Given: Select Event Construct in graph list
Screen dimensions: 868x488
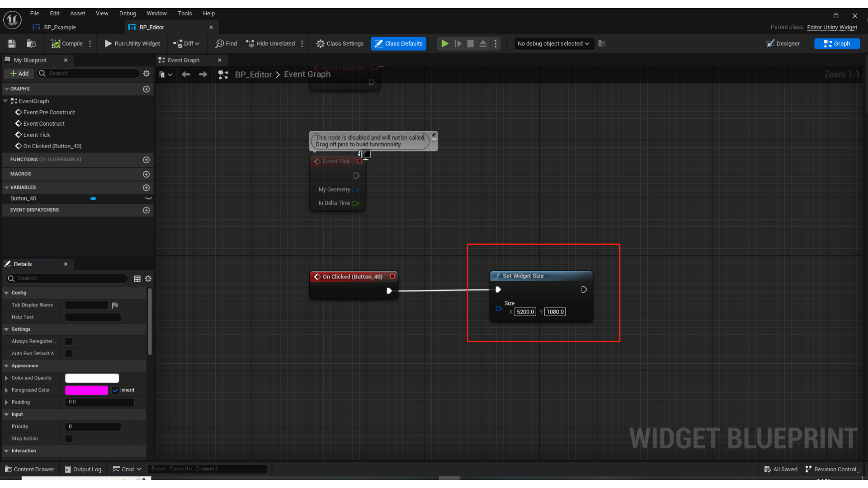Looking at the screenshot, I should pyautogui.click(x=44, y=123).
